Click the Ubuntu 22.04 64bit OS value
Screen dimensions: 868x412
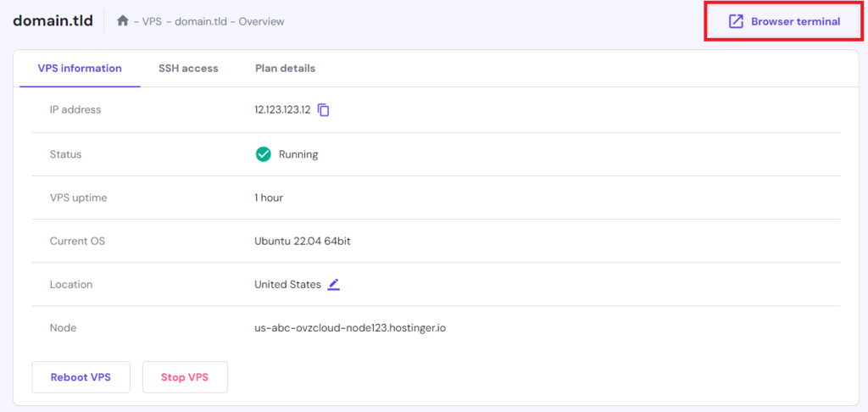303,242
